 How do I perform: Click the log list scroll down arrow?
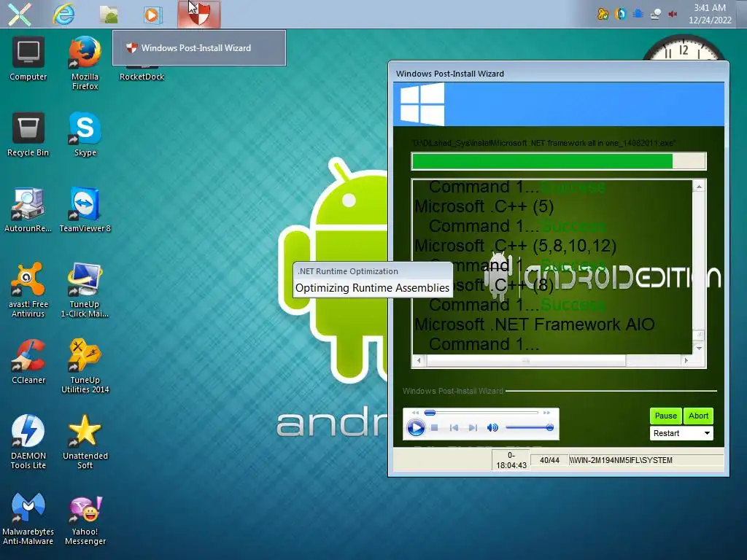[699, 348]
